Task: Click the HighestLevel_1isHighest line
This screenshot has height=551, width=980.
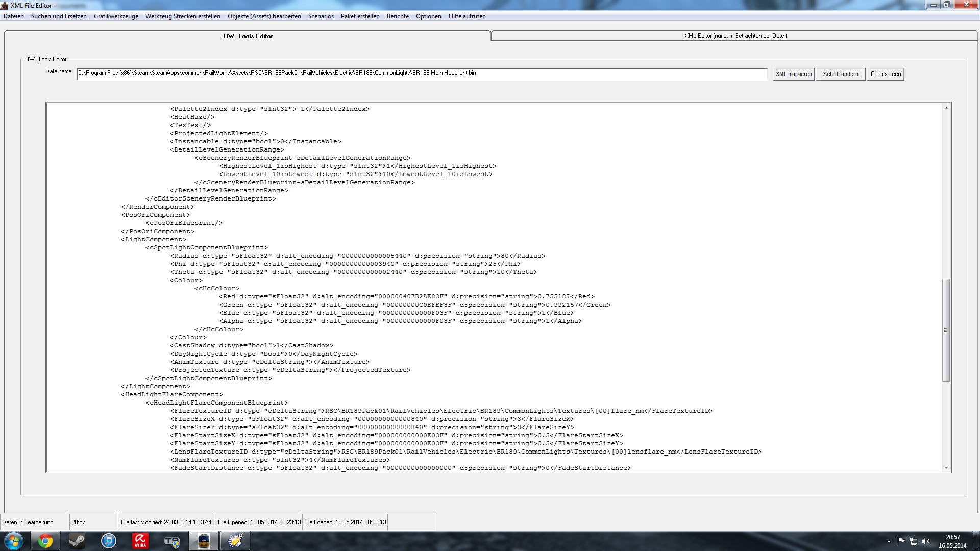Action: (x=358, y=166)
